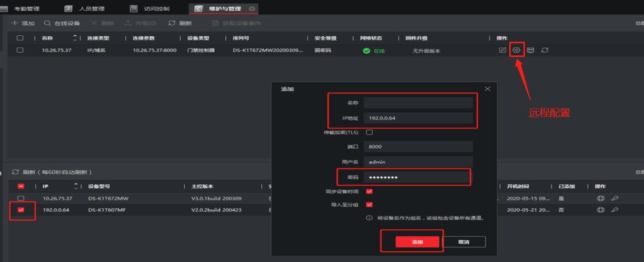Open web globe icon for online device 10.26.75.37

[x=601, y=198]
